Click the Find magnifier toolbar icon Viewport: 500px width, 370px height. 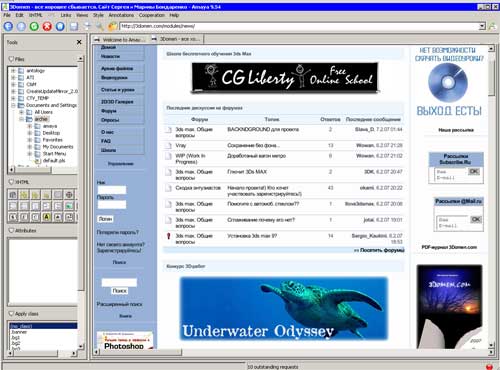[100, 26]
